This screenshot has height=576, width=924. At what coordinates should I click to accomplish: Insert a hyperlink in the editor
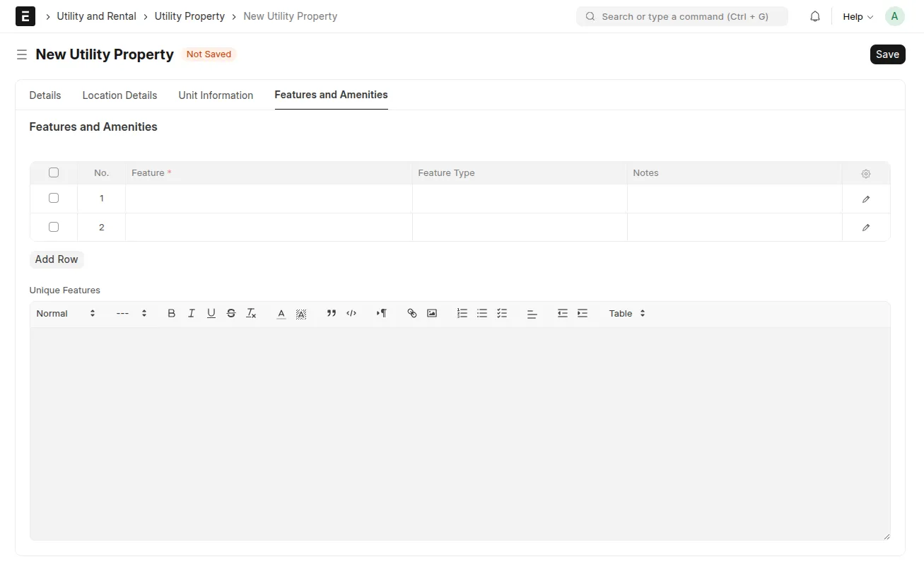[412, 313]
